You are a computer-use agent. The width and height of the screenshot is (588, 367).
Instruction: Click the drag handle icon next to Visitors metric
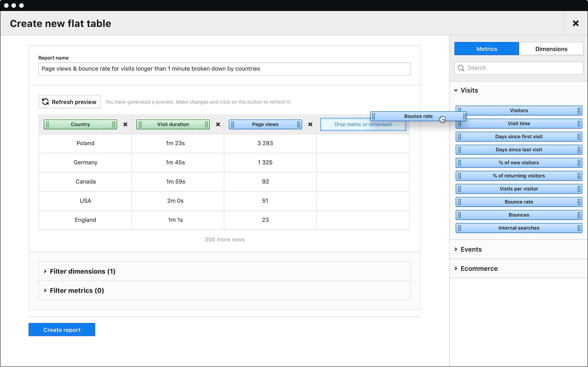coord(461,110)
